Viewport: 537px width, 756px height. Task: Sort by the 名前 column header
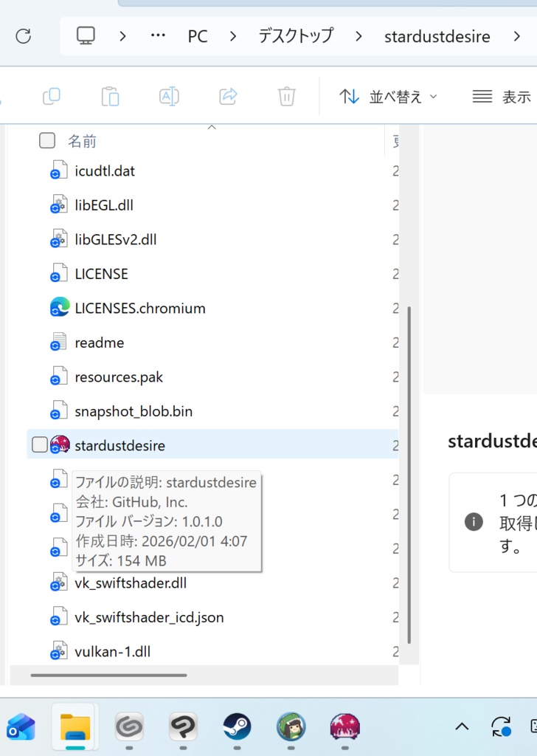pyautogui.click(x=82, y=141)
